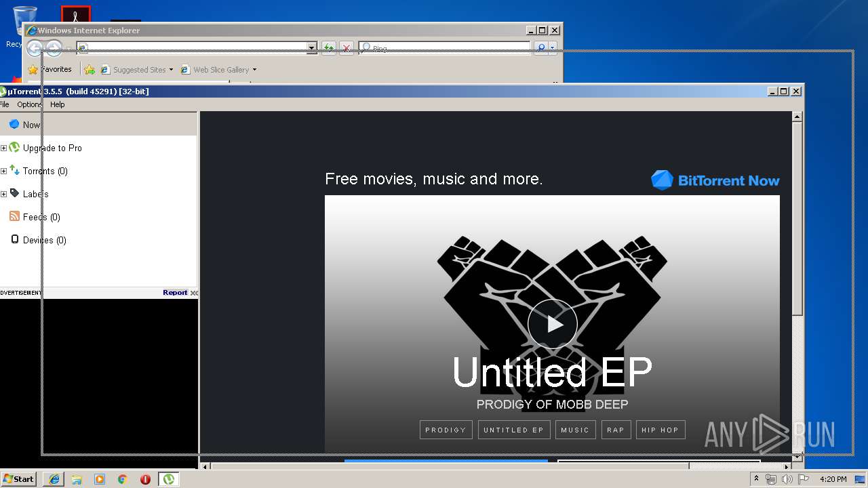Viewport: 868px width, 488px height.
Task: Expand the Upgrade to Pro tree node
Action: click(x=3, y=148)
